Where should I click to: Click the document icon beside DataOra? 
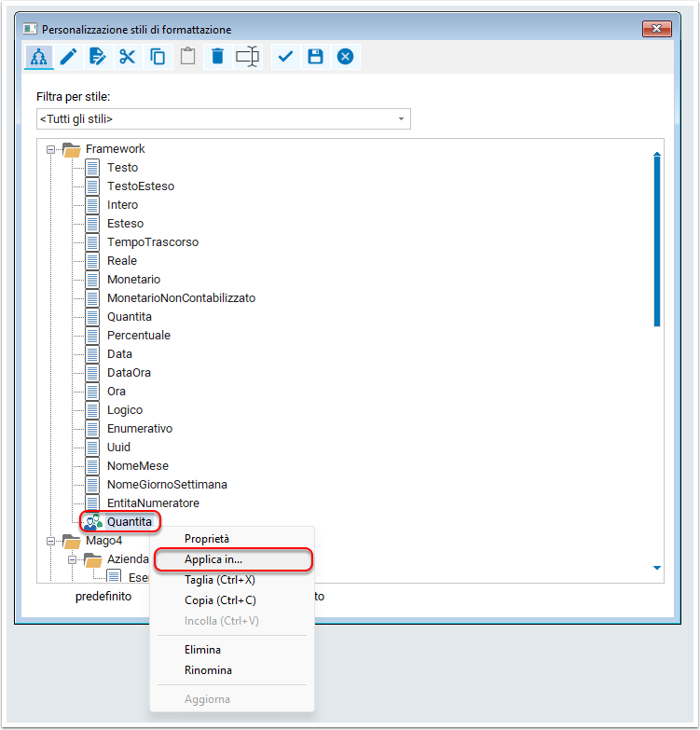pyautogui.click(x=92, y=372)
